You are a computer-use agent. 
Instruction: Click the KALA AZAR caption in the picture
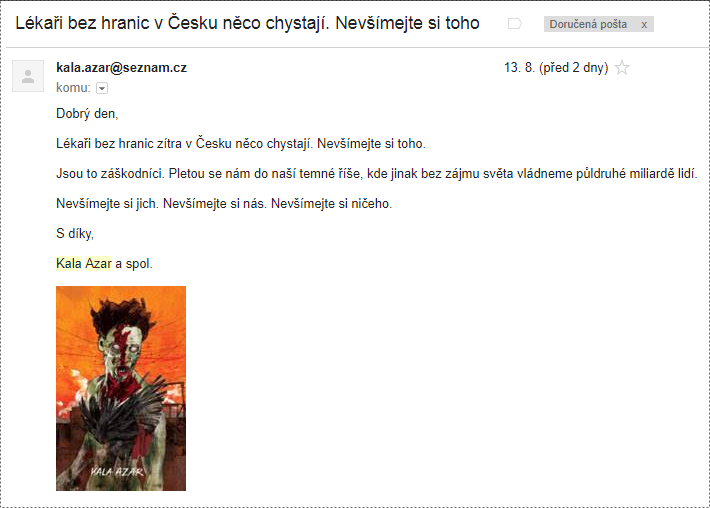117,472
